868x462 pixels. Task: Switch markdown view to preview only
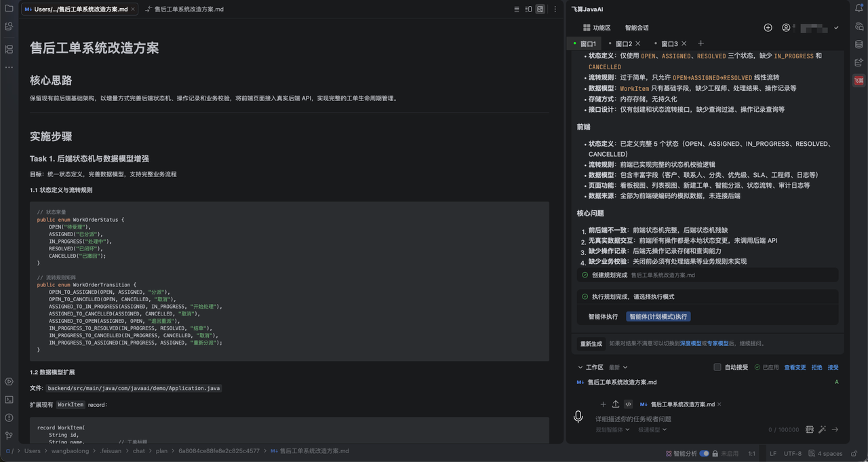tap(540, 9)
